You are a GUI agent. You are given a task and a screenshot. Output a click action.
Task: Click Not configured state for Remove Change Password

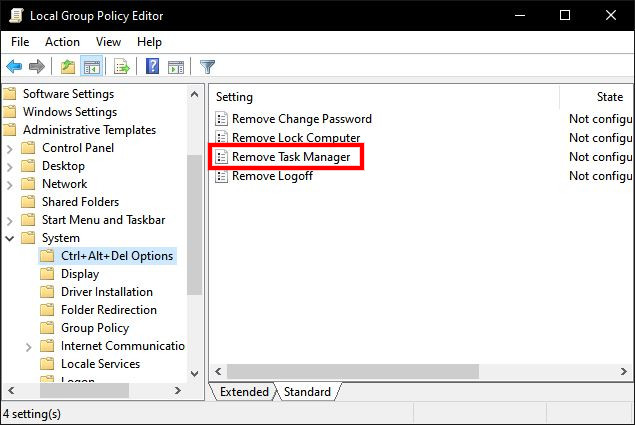(601, 119)
